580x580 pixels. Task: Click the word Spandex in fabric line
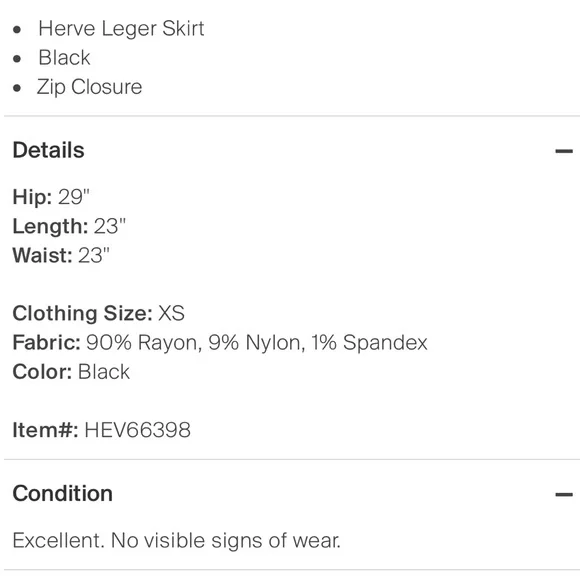385,343
